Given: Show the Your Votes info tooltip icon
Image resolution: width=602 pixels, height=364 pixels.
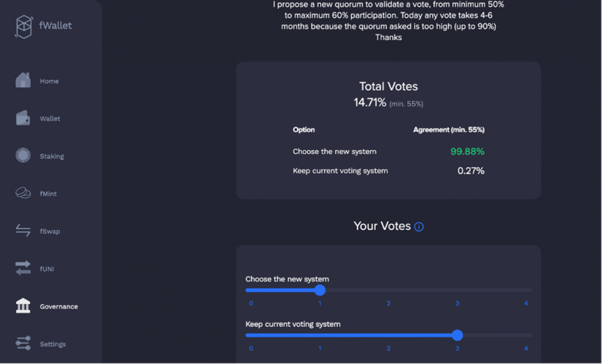Looking at the screenshot, I should click(x=419, y=227).
